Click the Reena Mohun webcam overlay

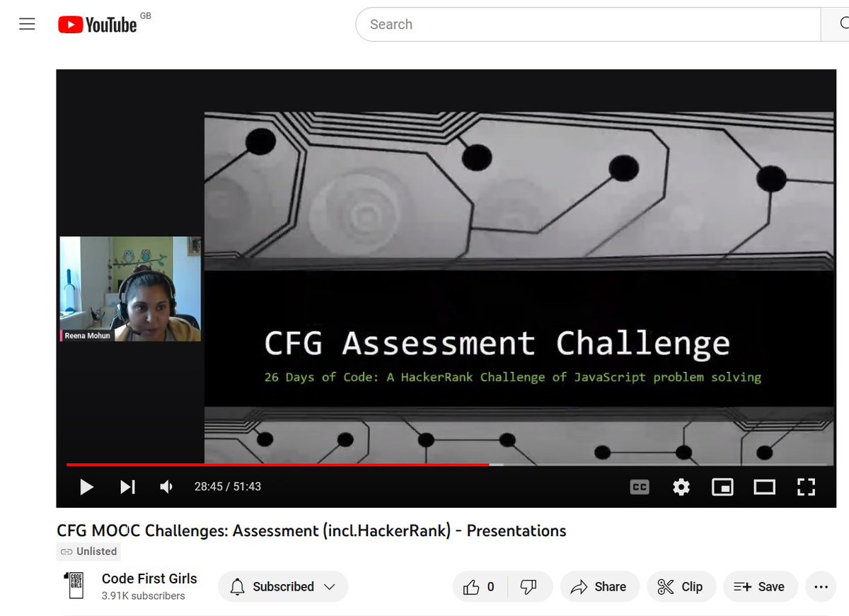(130, 289)
